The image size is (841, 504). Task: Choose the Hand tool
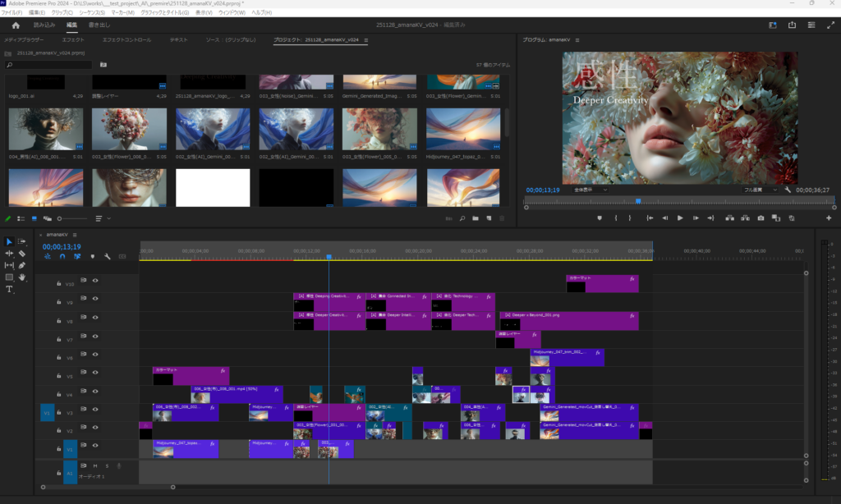(21, 277)
